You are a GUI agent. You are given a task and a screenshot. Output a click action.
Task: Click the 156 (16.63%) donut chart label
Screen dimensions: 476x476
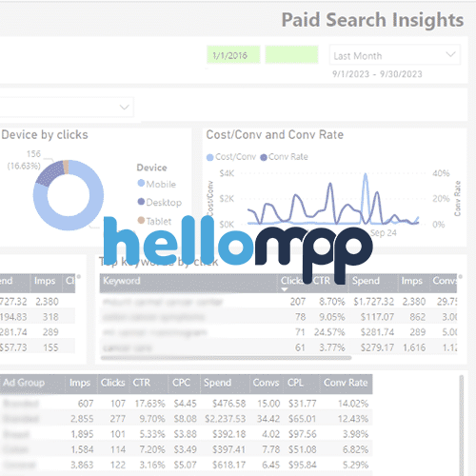click(25, 160)
